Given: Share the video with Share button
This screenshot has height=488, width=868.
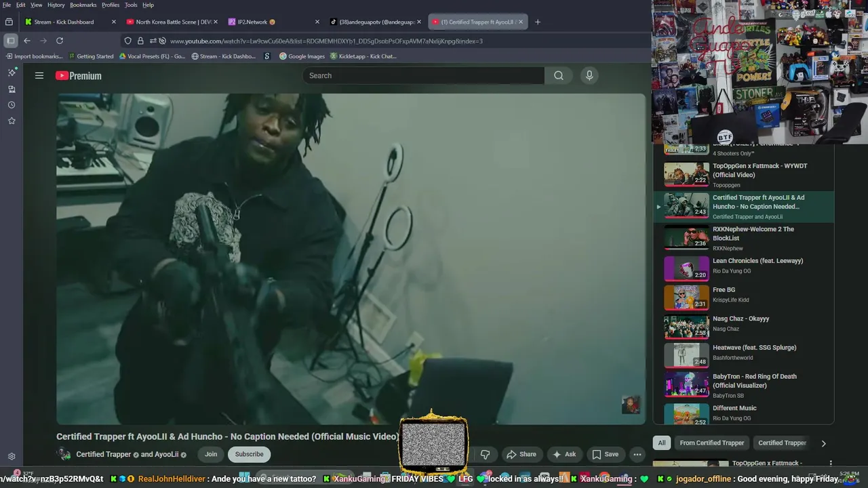Looking at the screenshot, I should tap(521, 454).
